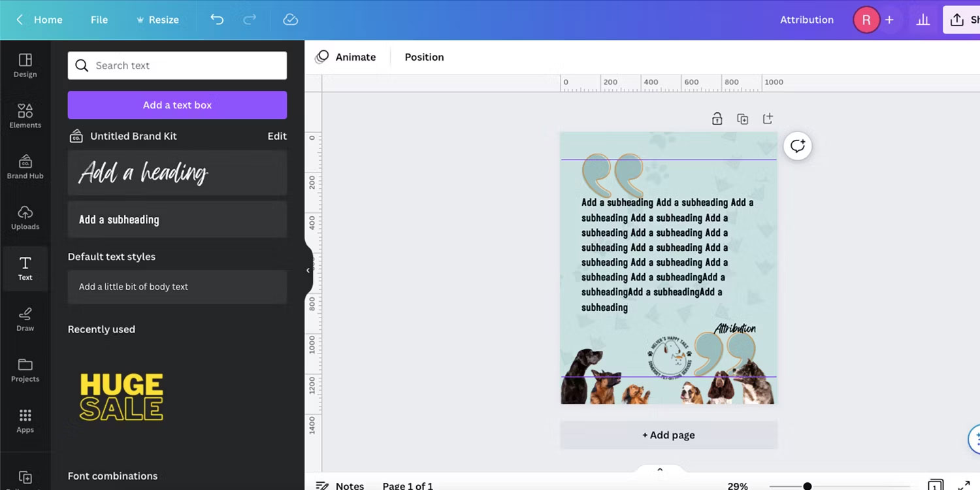
Task: Open the Elements panel
Action: [25, 116]
